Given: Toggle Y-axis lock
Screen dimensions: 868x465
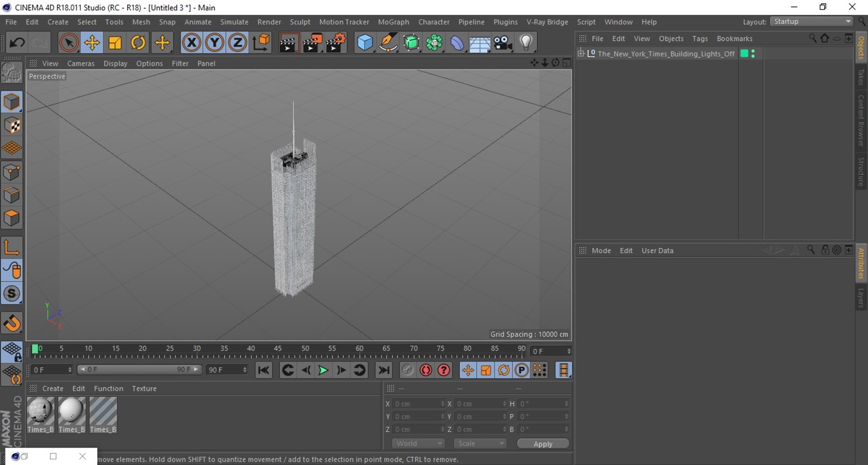Looking at the screenshot, I should (x=215, y=43).
